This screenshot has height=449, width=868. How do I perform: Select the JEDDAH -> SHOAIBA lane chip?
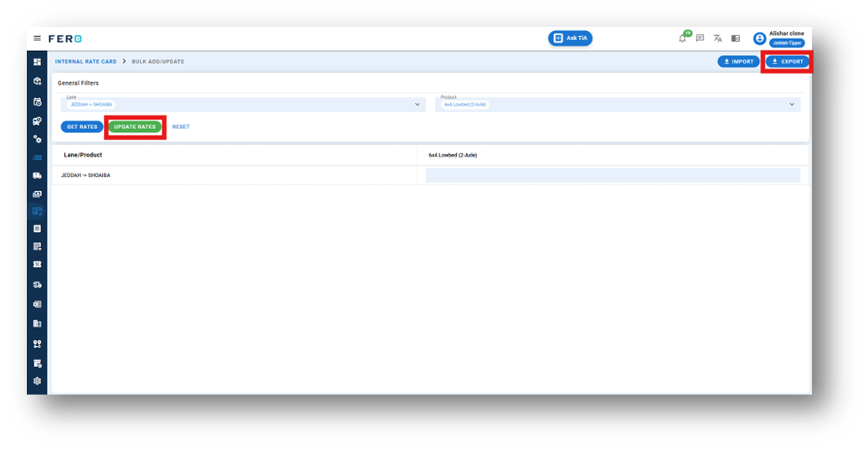pos(90,104)
